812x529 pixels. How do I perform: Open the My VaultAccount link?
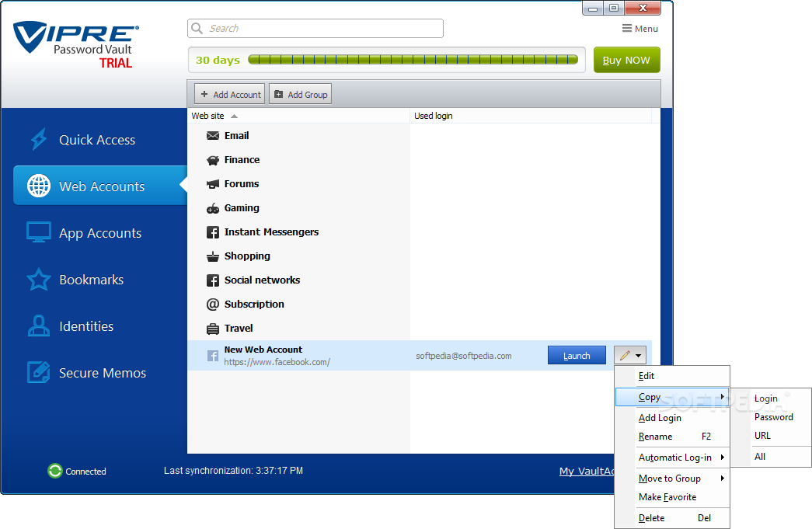coord(587,471)
